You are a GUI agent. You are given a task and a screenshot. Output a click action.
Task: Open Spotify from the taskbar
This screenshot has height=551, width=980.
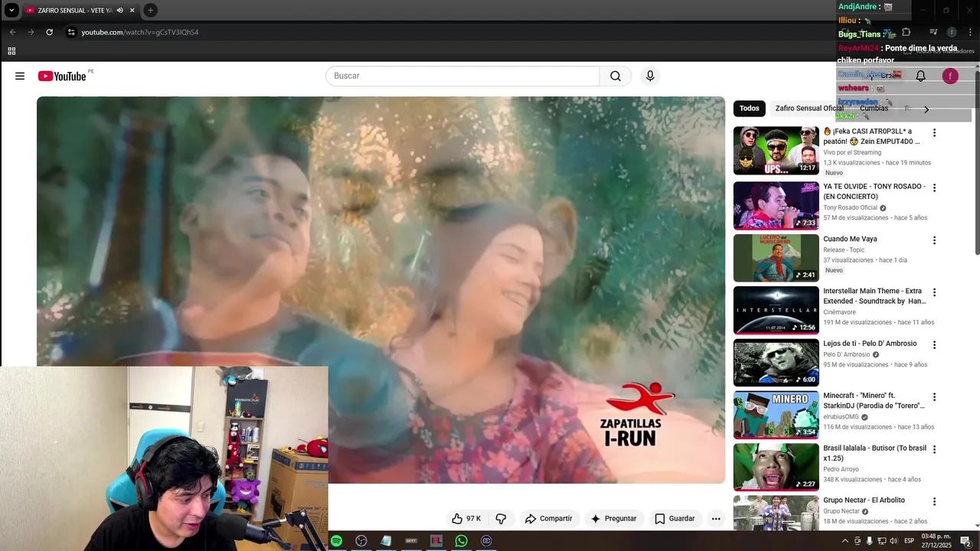pos(336,541)
